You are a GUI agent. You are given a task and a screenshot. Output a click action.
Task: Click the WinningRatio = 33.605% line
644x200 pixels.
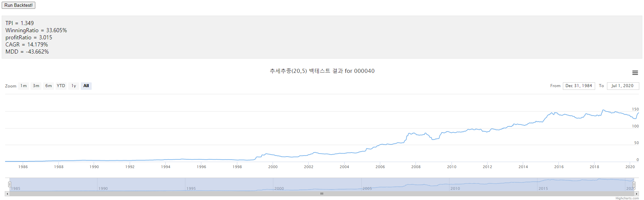pos(36,30)
